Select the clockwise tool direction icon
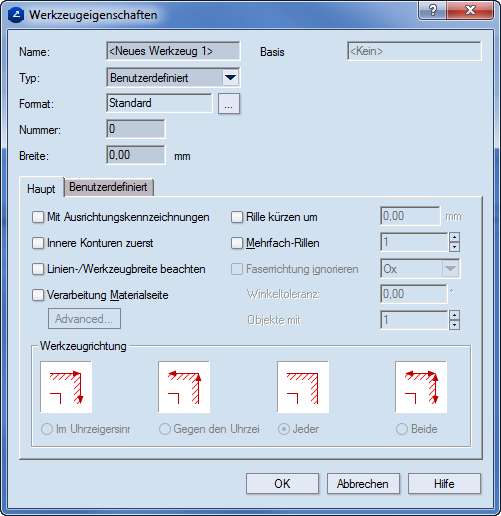Image resolution: width=501 pixels, height=516 pixels. click(x=66, y=387)
